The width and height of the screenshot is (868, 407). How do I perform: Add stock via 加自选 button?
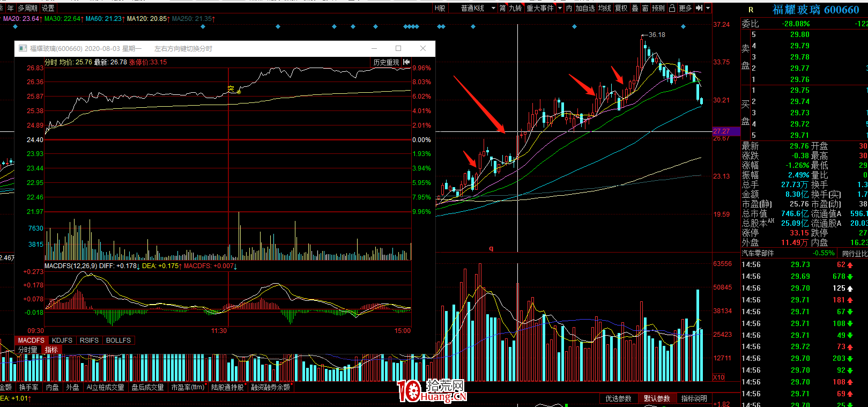point(585,8)
